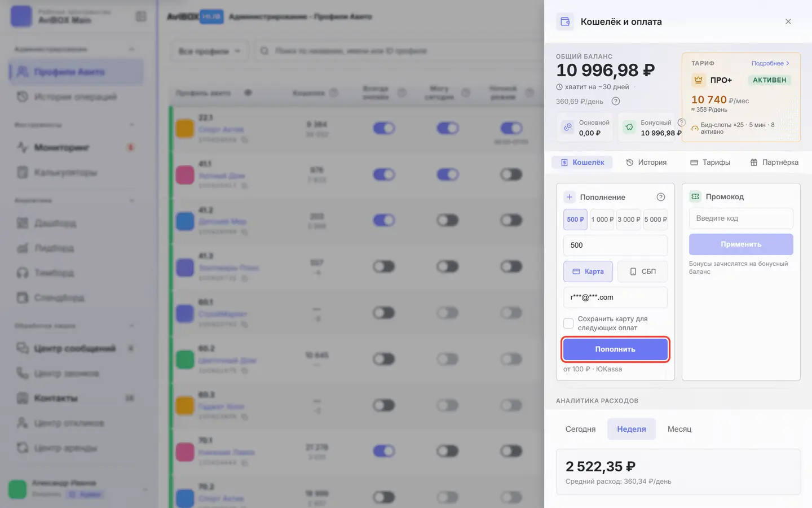
Task: Toggle Могу сегодня switch for profile 41.1
Action: point(448,174)
